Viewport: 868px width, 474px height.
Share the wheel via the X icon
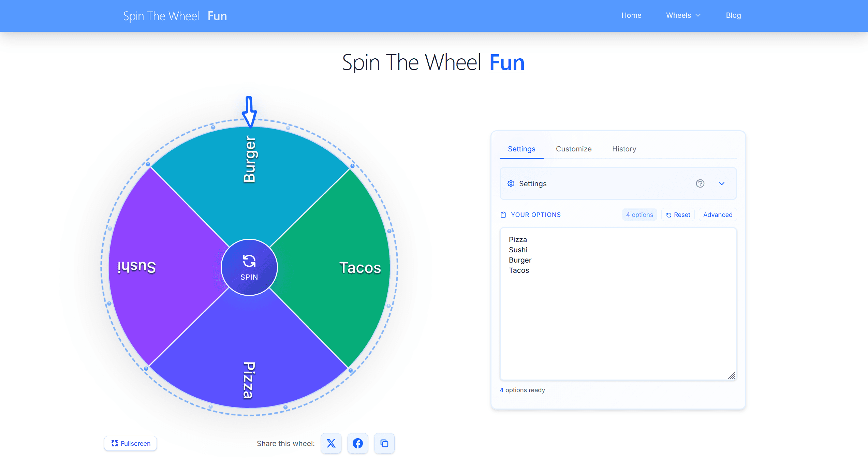[x=330, y=443]
